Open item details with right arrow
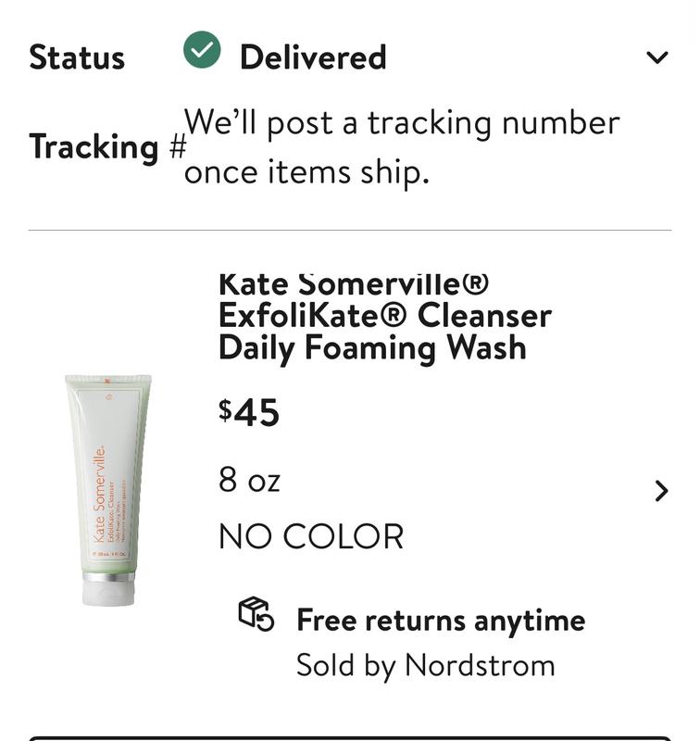Screen dimensions: 700x741 coord(661,491)
